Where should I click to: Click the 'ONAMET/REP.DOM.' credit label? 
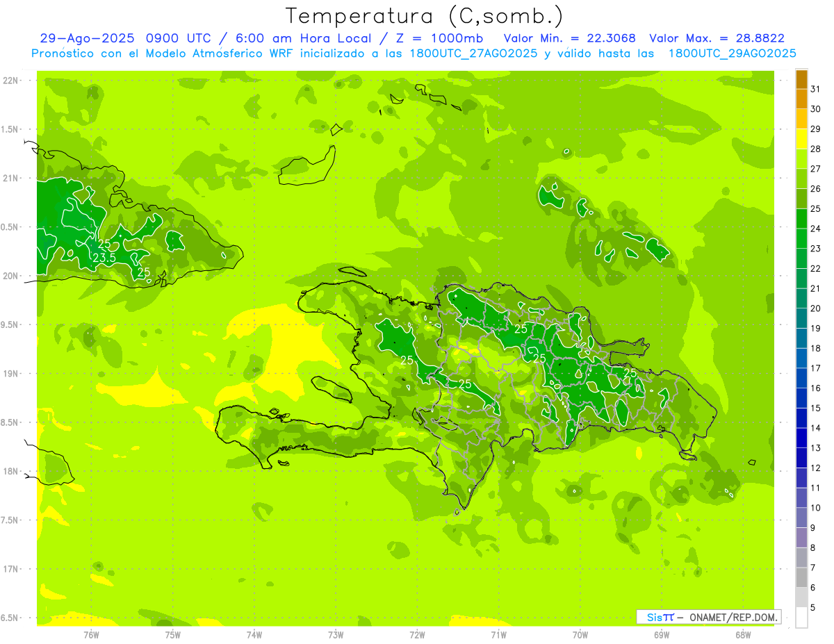pos(733,617)
